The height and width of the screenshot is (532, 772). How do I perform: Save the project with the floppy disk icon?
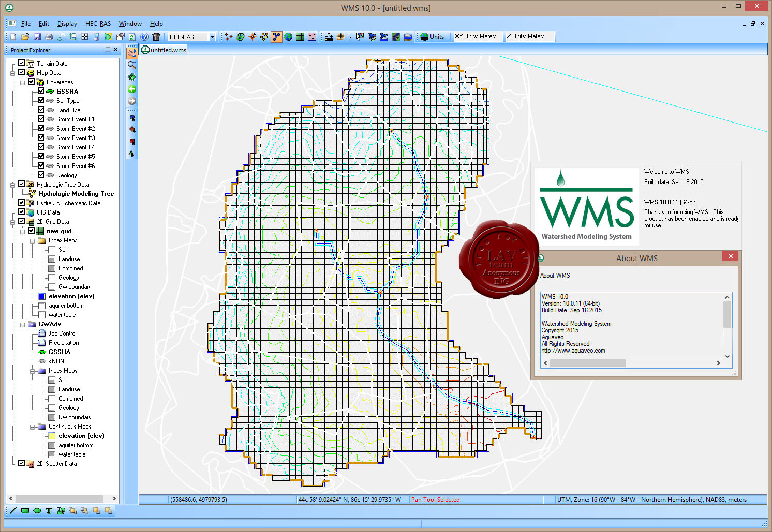(37, 37)
